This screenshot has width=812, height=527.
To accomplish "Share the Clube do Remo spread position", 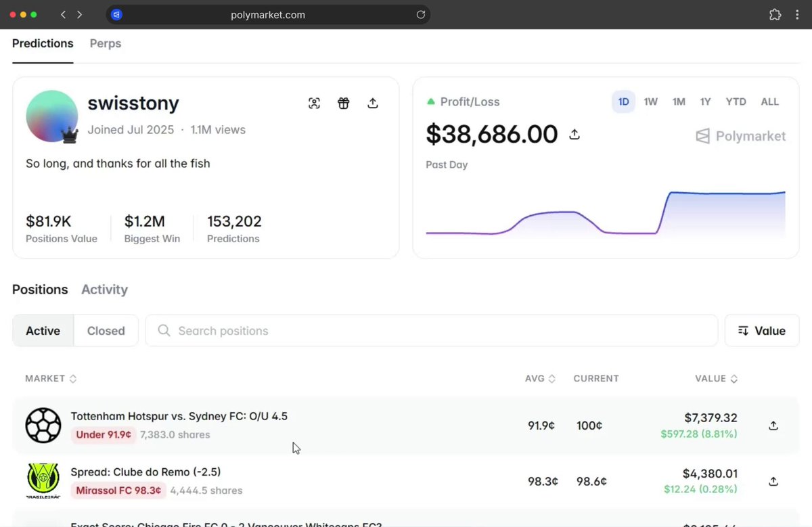I will (773, 482).
